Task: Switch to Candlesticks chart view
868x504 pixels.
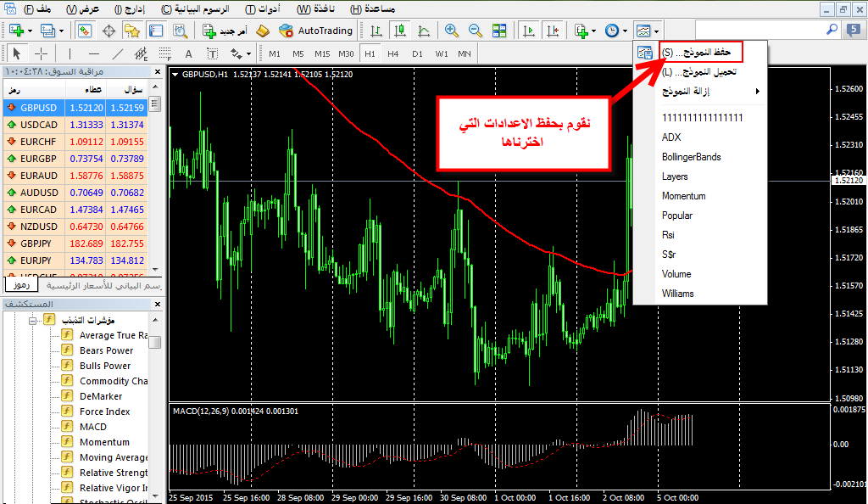Action: [x=400, y=31]
